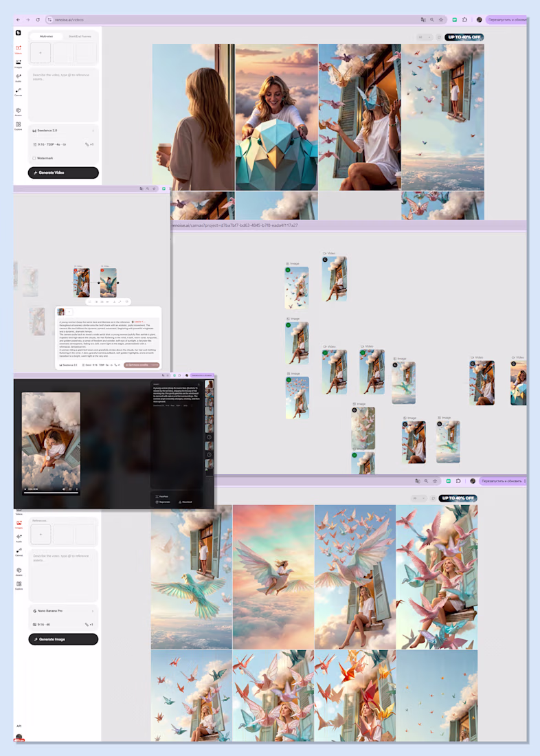Open the Seedance 2.0 model selector
This screenshot has width=540, height=756.
[63, 131]
